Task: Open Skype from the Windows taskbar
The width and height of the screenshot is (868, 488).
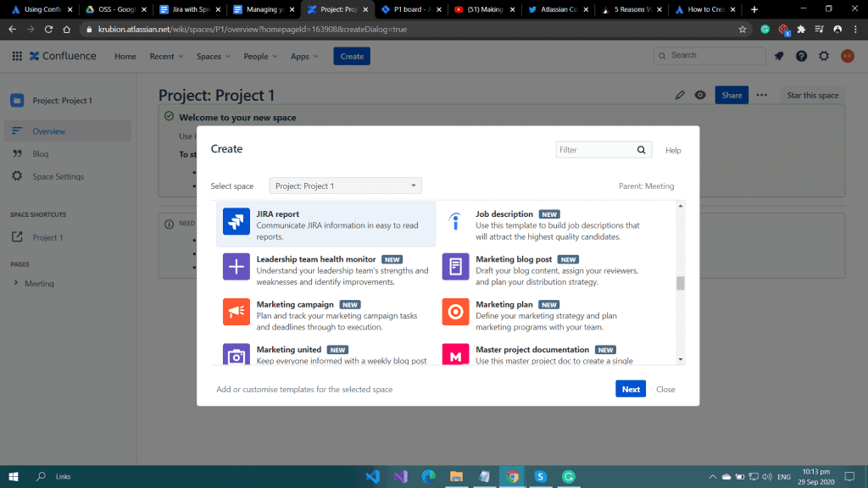Action: (540, 477)
